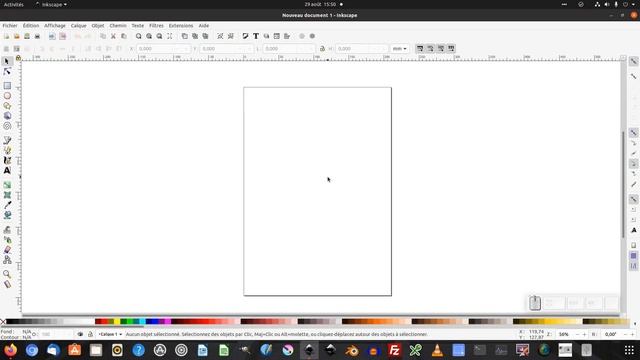Image resolution: width=640 pixels, height=360 pixels.
Task: Open the Affichage menu
Action: pos(55,25)
